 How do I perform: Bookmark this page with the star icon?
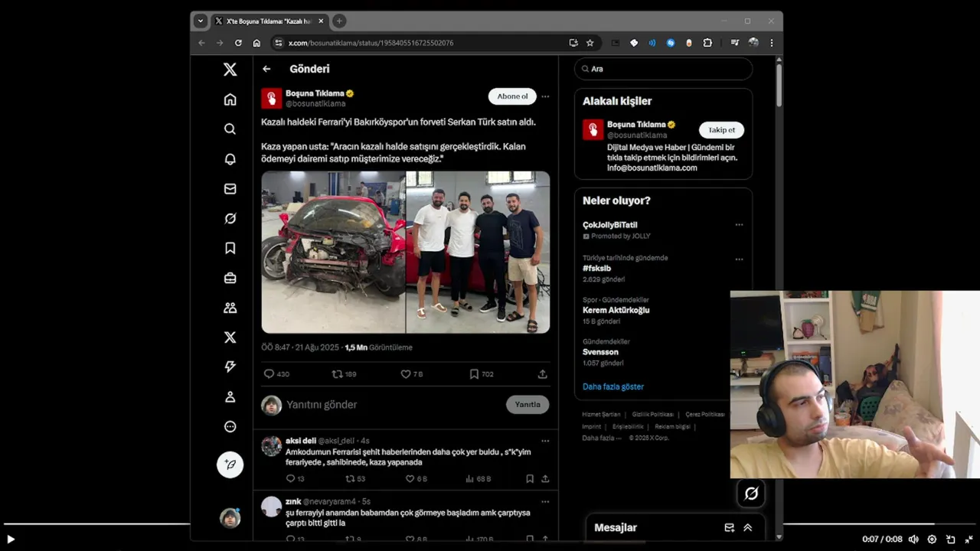(x=590, y=43)
